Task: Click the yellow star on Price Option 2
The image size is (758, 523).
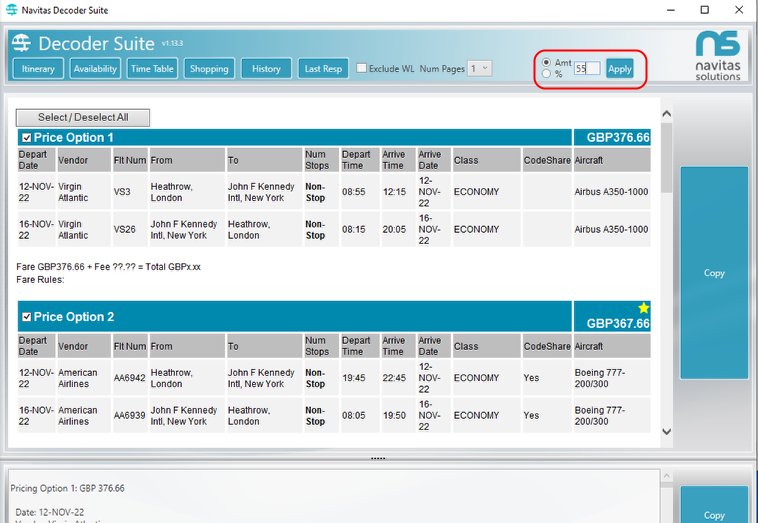Action: pos(643,308)
